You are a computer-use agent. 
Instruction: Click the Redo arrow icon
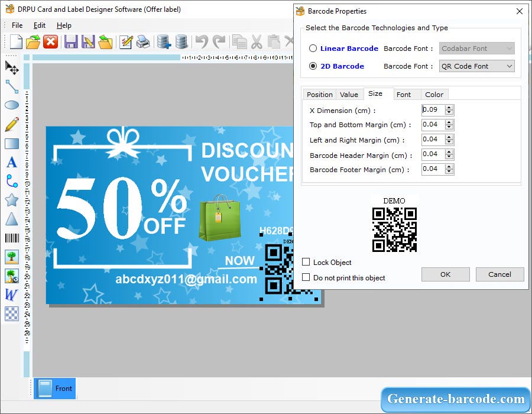(x=219, y=42)
